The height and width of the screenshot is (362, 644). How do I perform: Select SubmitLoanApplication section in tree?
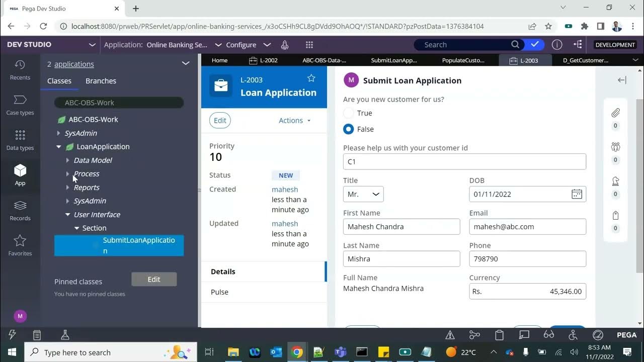119,245
